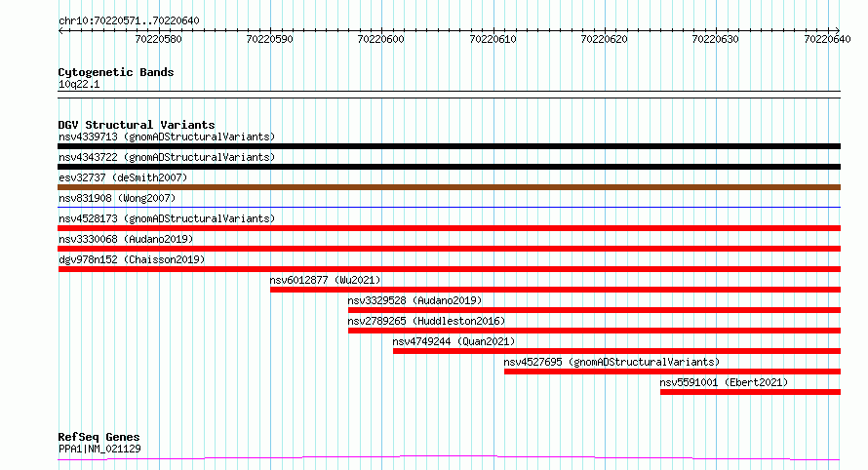Open the dgv978n152 Chaisson2019 label
The image size is (868, 470).
tap(132, 259)
